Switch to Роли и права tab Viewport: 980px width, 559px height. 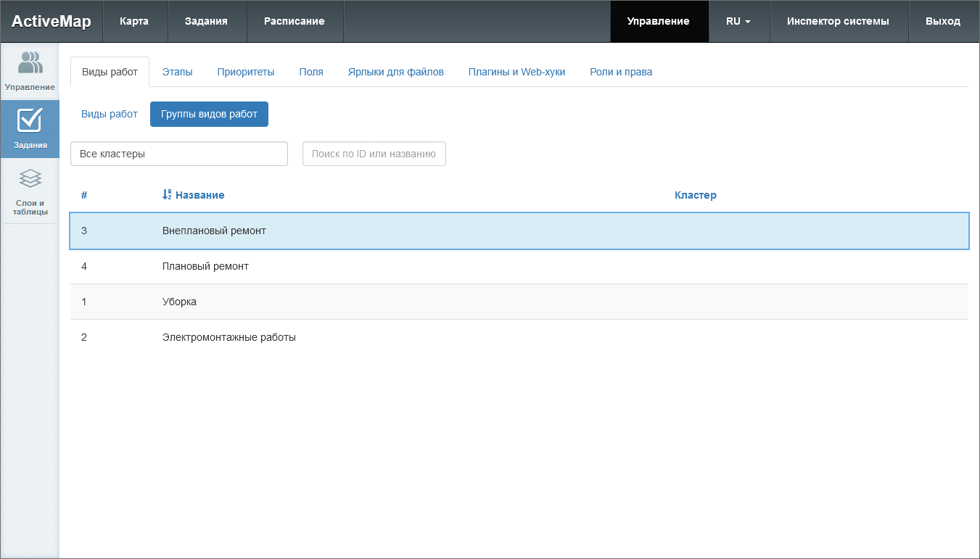click(621, 72)
